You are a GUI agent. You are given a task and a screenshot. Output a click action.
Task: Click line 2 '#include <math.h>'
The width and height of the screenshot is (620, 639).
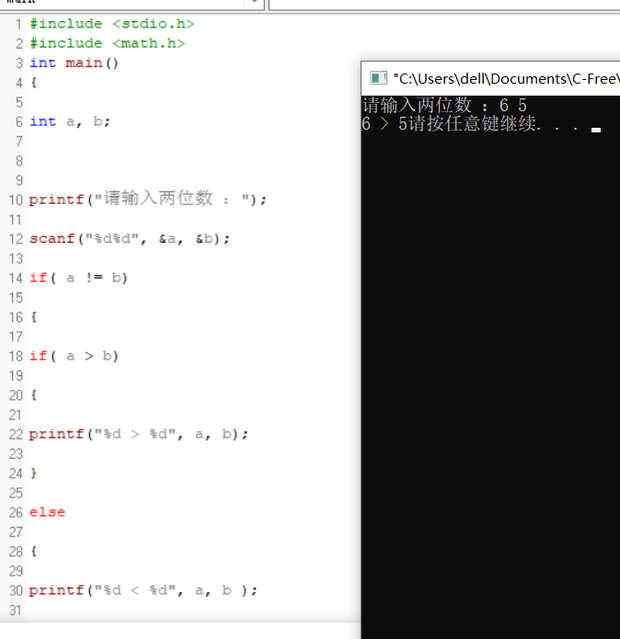click(x=107, y=43)
